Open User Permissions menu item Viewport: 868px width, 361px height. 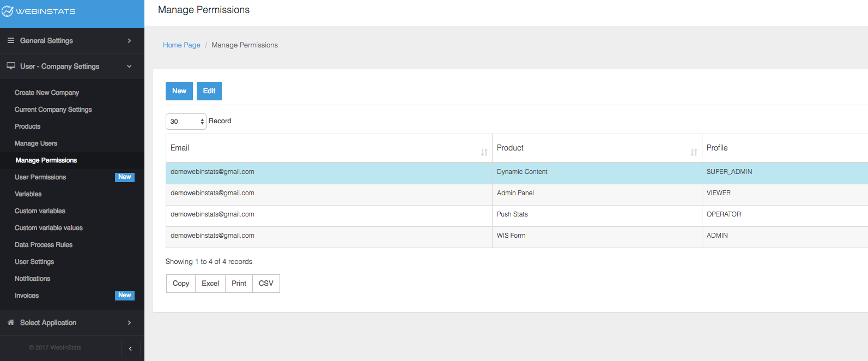(40, 177)
